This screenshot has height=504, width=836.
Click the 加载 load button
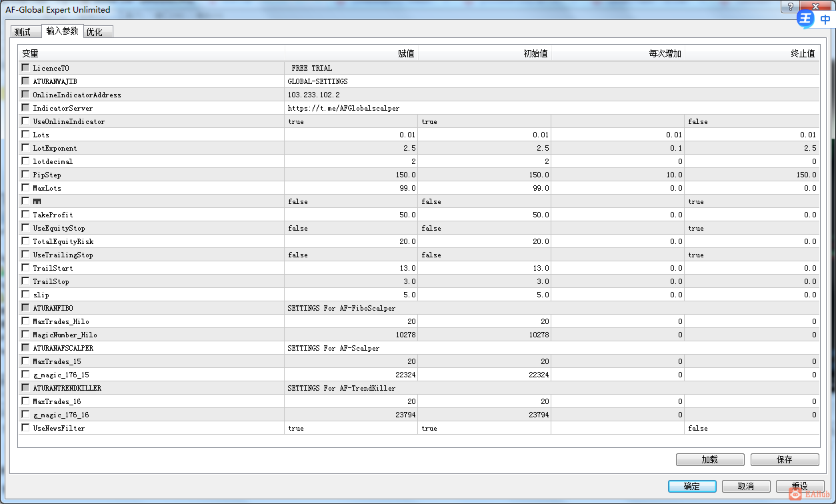(x=710, y=460)
